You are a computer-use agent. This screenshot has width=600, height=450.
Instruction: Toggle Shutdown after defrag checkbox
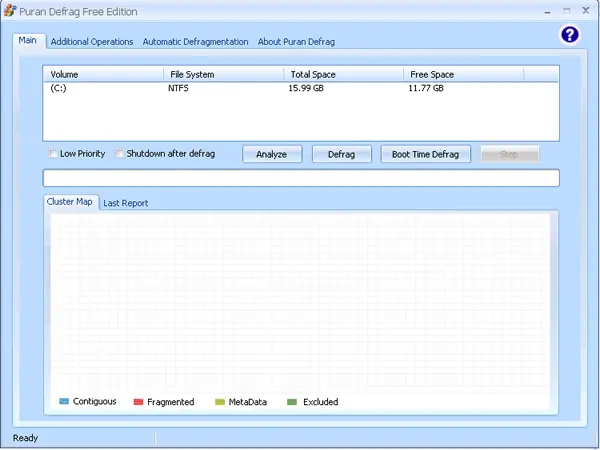[120, 153]
